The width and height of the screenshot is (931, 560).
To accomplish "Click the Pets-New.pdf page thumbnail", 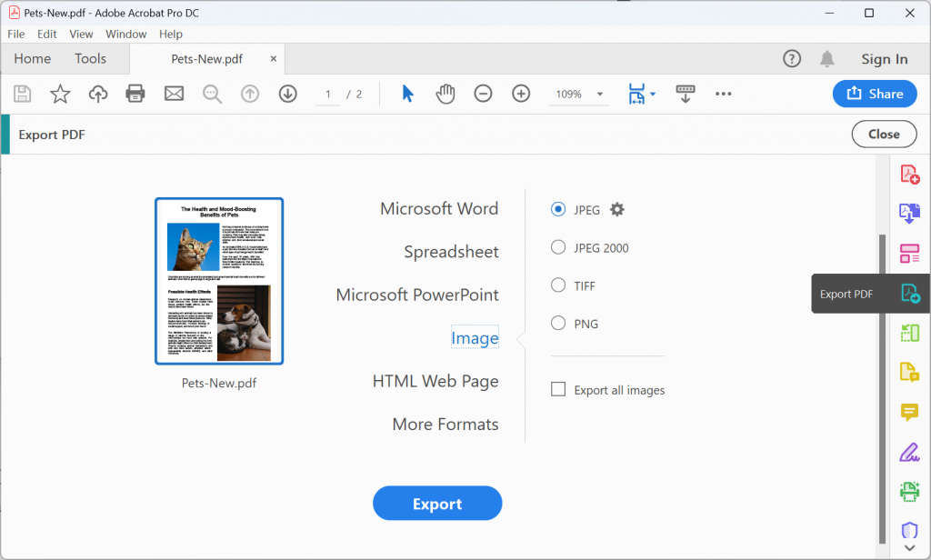I will (218, 280).
